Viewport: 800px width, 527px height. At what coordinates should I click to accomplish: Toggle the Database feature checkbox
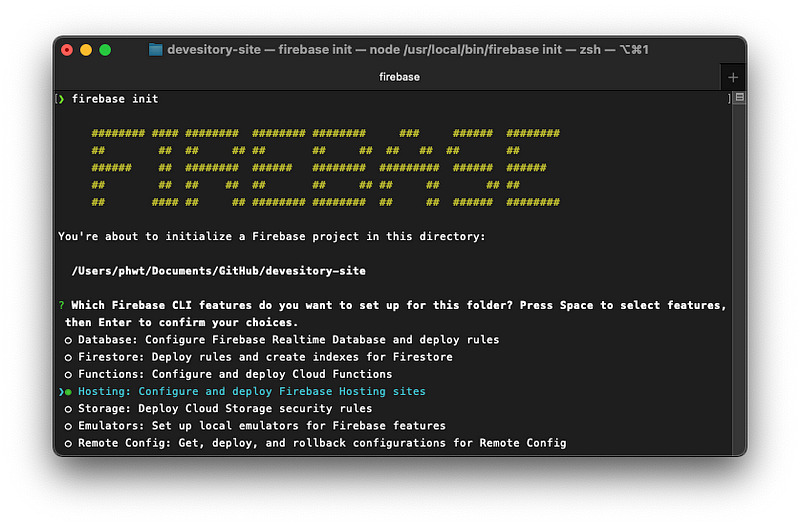[68, 340]
